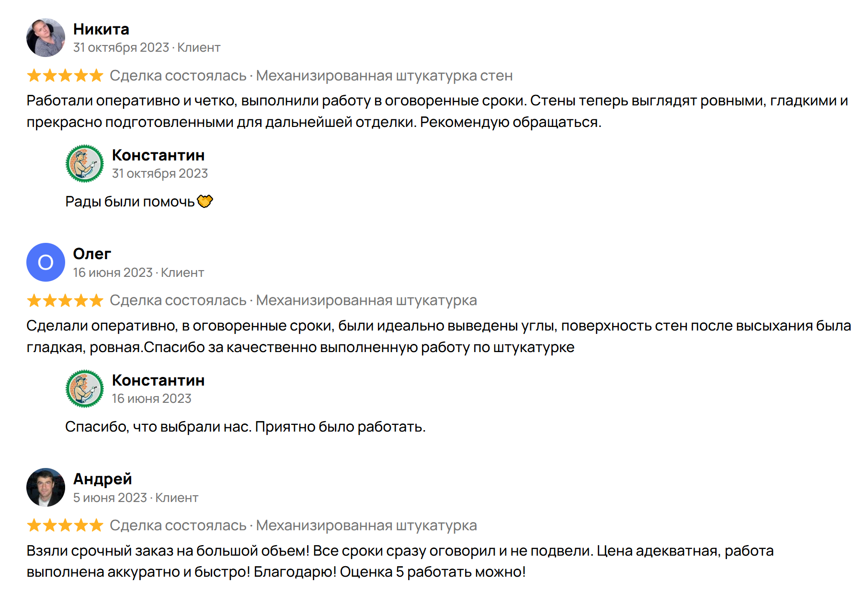Open reviewer name Никита
Viewport: 866px width, 616px height.
click(x=101, y=29)
